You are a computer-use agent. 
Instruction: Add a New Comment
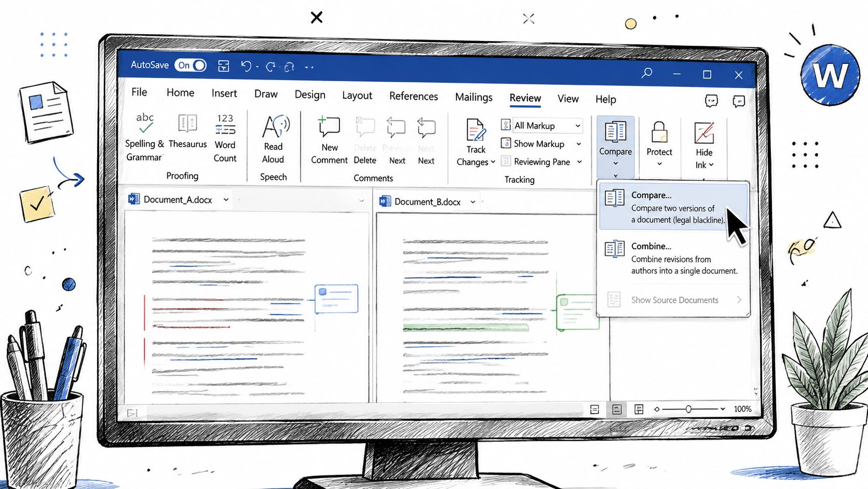coord(329,140)
